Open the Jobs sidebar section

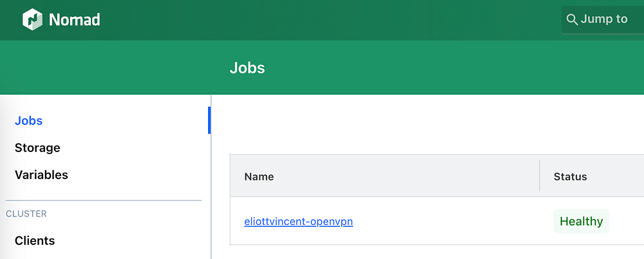click(28, 120)
